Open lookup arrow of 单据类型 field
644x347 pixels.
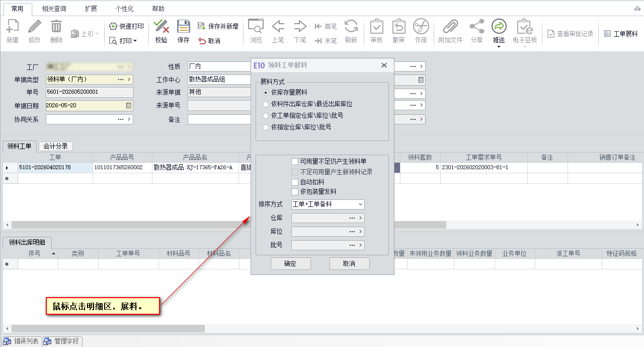(x=129, y=80)
